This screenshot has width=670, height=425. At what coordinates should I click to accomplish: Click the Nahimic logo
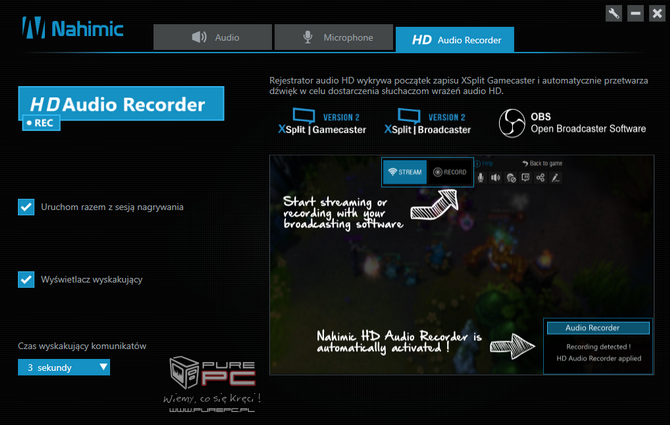click(73, 28)
